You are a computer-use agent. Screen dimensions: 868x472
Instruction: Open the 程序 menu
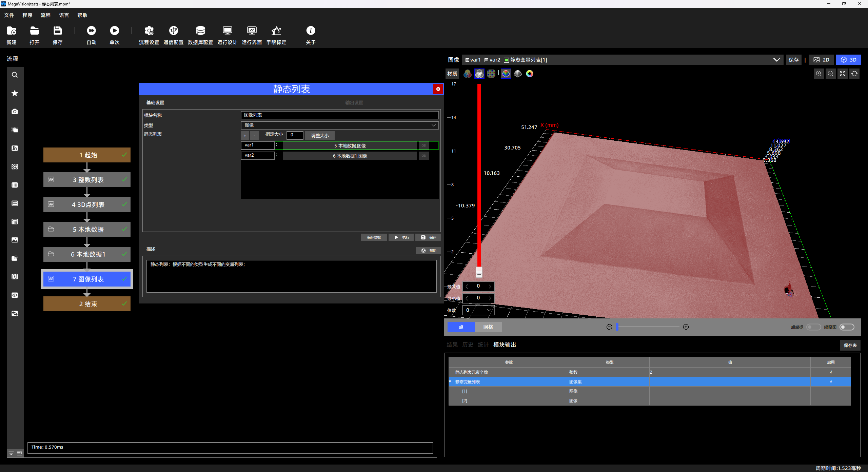[x=27, y=15]
